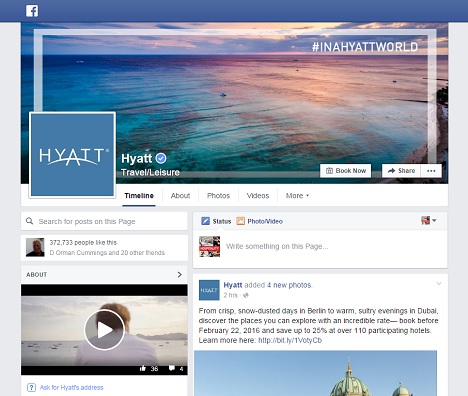
Task: Open the post identity selector dropdown
Action: [429, 220]
